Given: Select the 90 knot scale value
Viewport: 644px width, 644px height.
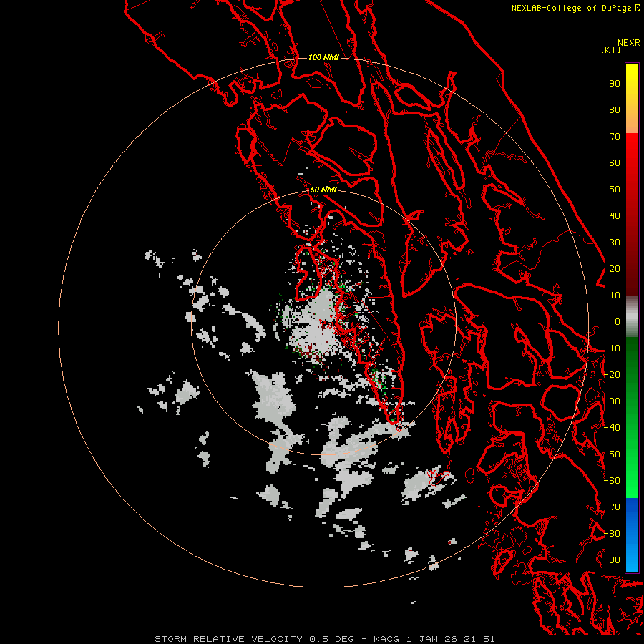Looking at the screenshot, I should (x=615, y=84).
